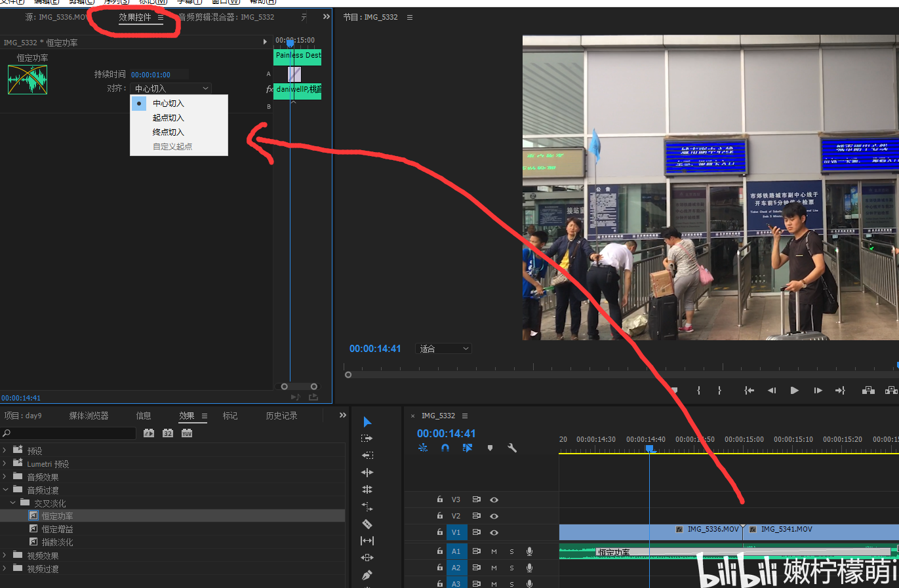Screen dimensions: 899x588
Task: Hide the V2 track with eye icon
Action: tap(494, 516)
